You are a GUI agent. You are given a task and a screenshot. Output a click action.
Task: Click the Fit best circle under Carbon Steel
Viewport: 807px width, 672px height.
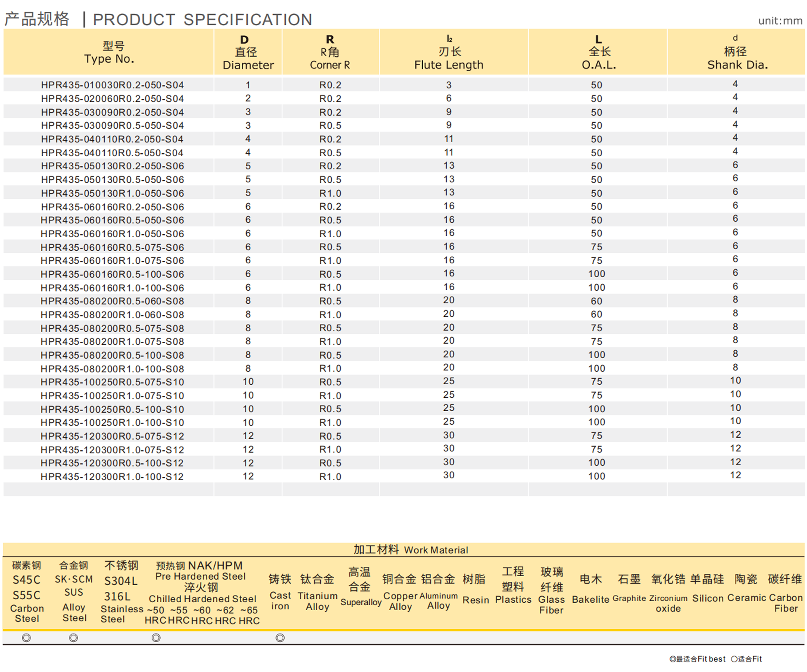pyautogui.click(x=26, y=638)
